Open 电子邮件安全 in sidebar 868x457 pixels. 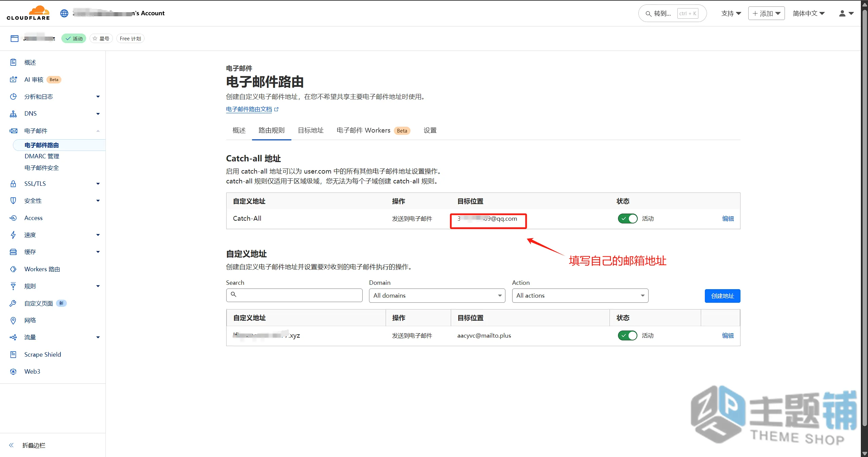(42, 168)
